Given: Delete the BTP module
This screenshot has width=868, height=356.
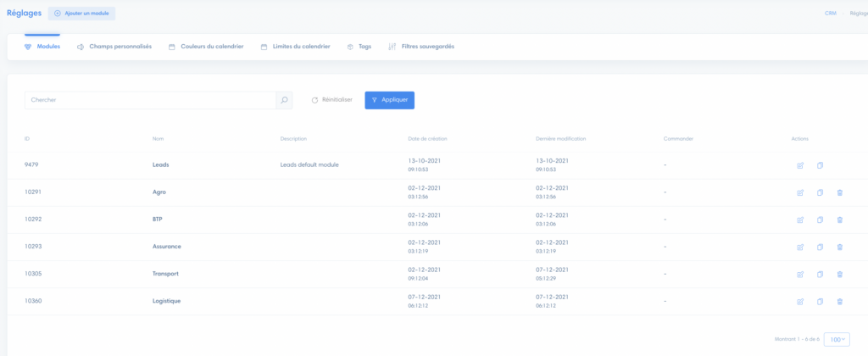Looking at the screenshot, I should (839, 220).
